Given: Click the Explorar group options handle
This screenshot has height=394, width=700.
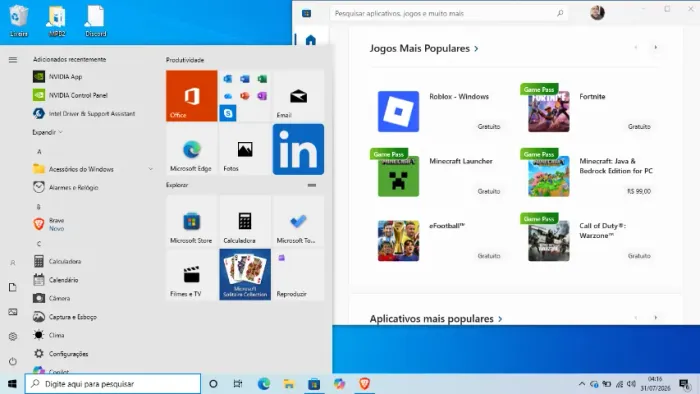Looking at the screenshot, I should tap(312, 185).
